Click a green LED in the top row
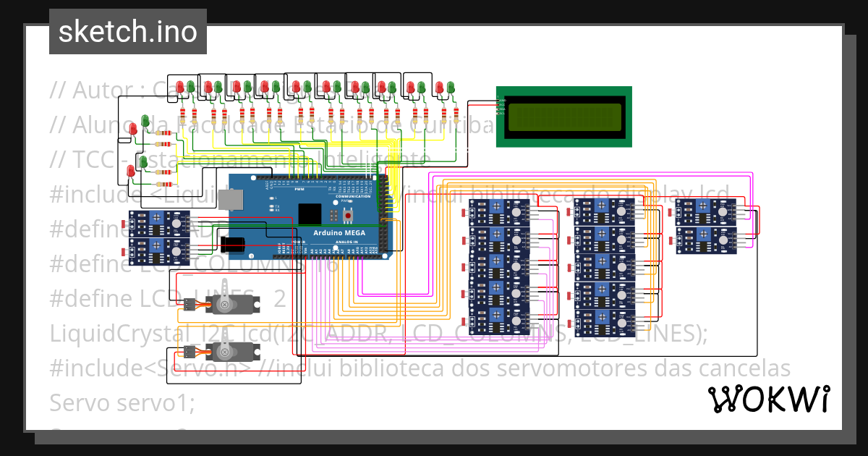Viewport: 868px width, 456px height. pos(190,87)
